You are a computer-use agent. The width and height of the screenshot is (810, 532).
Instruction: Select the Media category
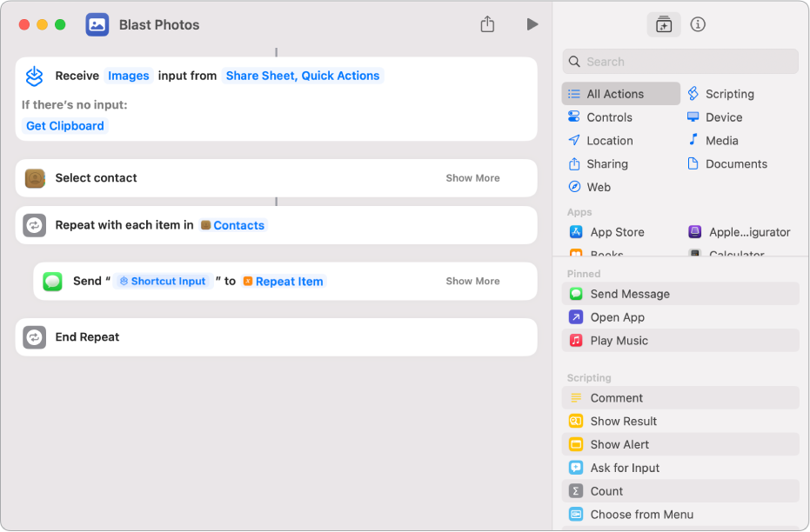(713, 140)
